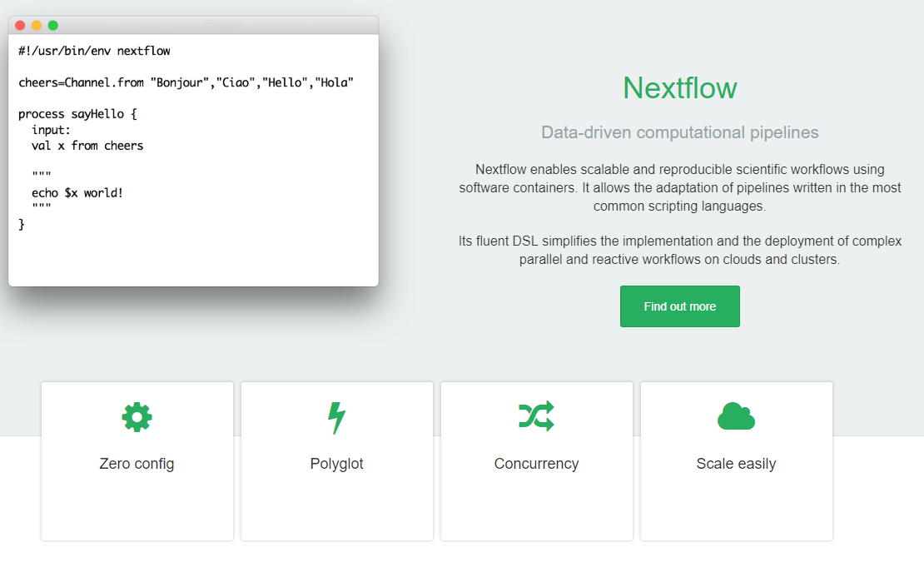This screenshot has height=562, width=924.
Task: Click the green maximize dot on code window
Action: (x=53, y=25)
